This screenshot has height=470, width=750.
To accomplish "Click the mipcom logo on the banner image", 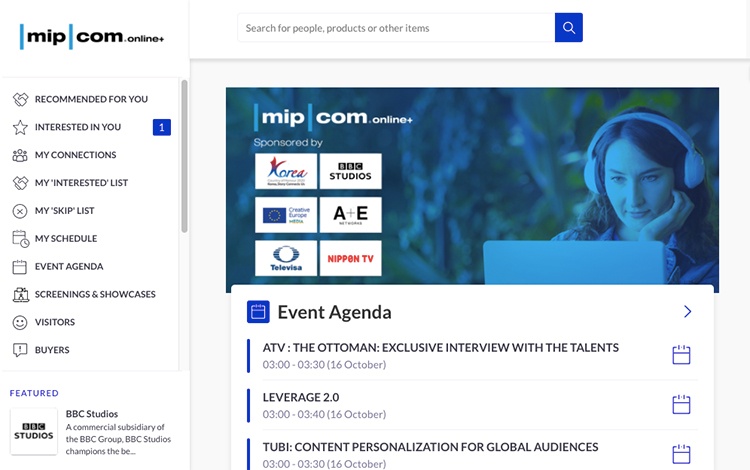I will point(333,117).
